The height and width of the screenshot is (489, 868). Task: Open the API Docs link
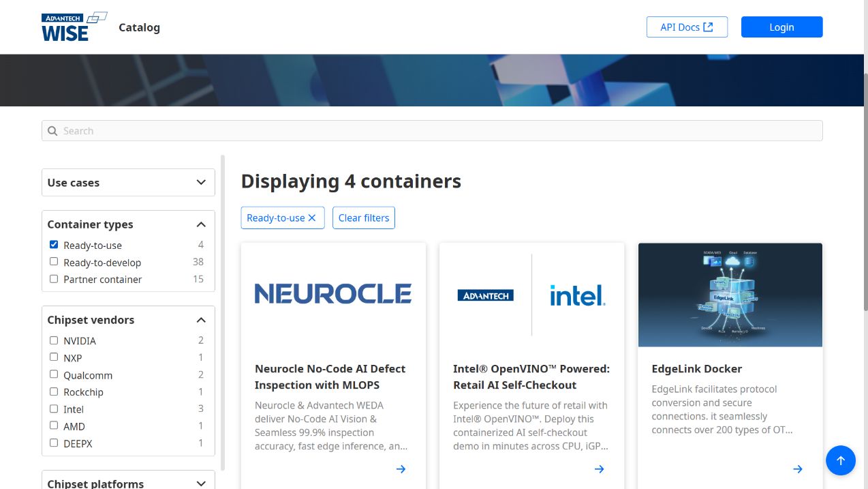click(687, 27)
